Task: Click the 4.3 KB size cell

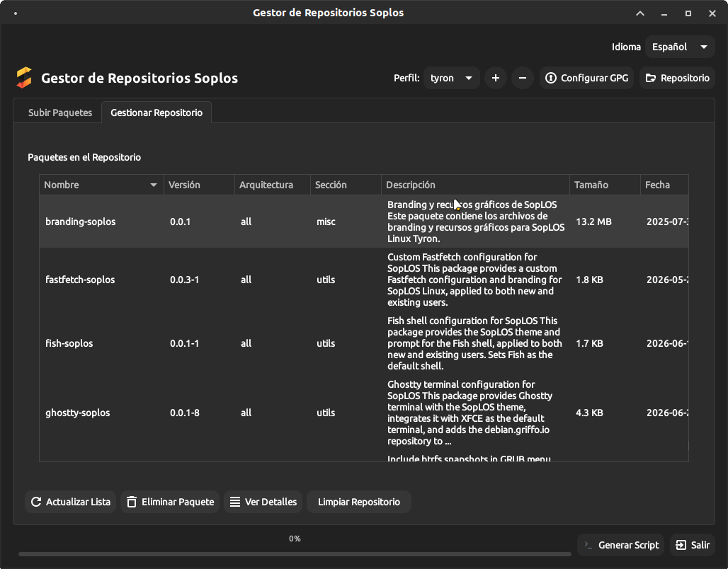Action: [x=589, y=413]
